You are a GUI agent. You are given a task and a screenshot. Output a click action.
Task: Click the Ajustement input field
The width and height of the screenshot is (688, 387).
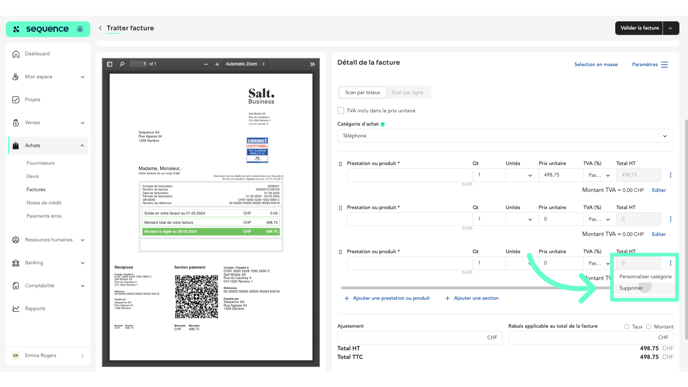(x=420, y=337)
